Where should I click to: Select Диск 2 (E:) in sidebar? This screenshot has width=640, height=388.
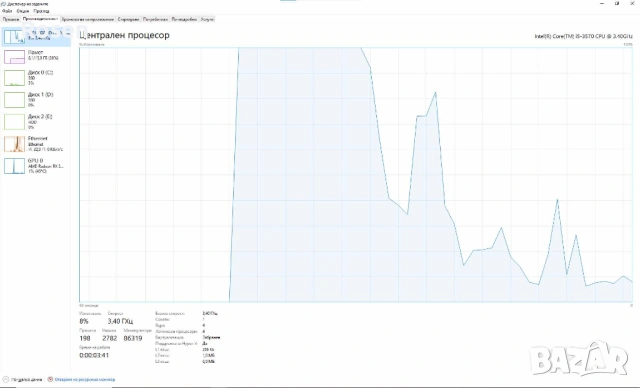coord(36,122)
